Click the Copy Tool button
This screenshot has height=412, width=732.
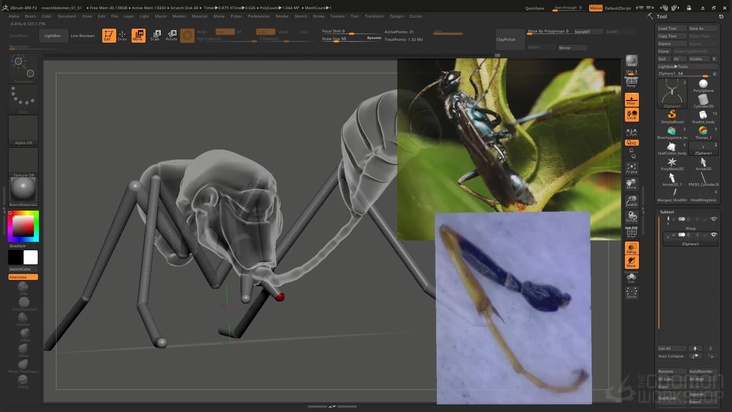tap(672, 36)
